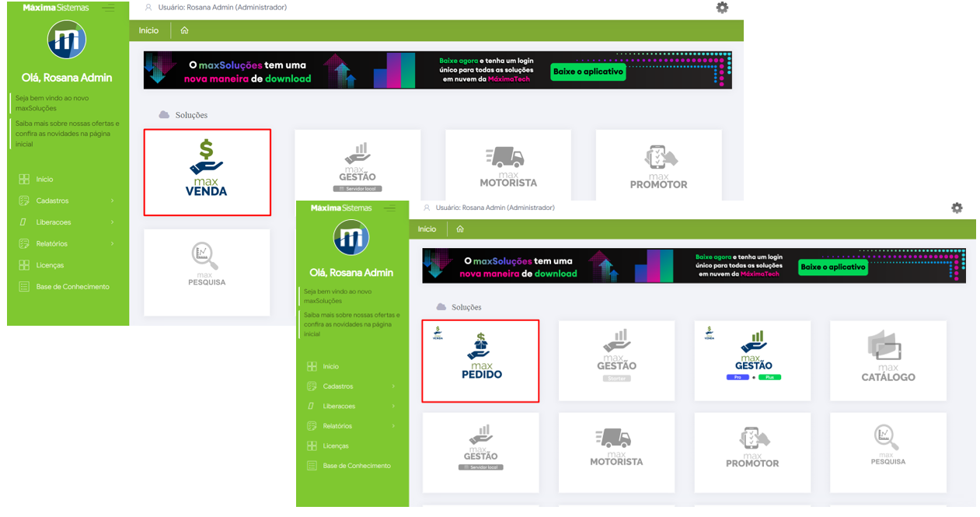Click 'Seja bem vindo ao novo maxSoluções' in maxVenda sidebar
The image size is (980, 517).
52,103
